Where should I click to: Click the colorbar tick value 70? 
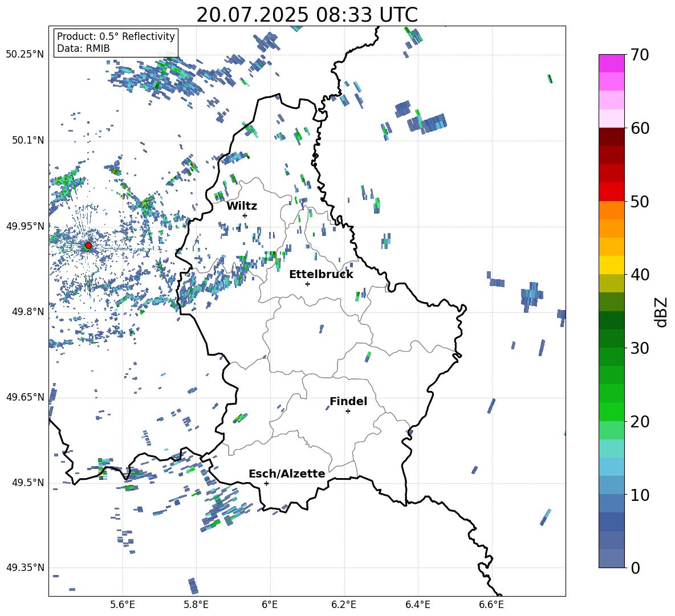coord(640,55)
